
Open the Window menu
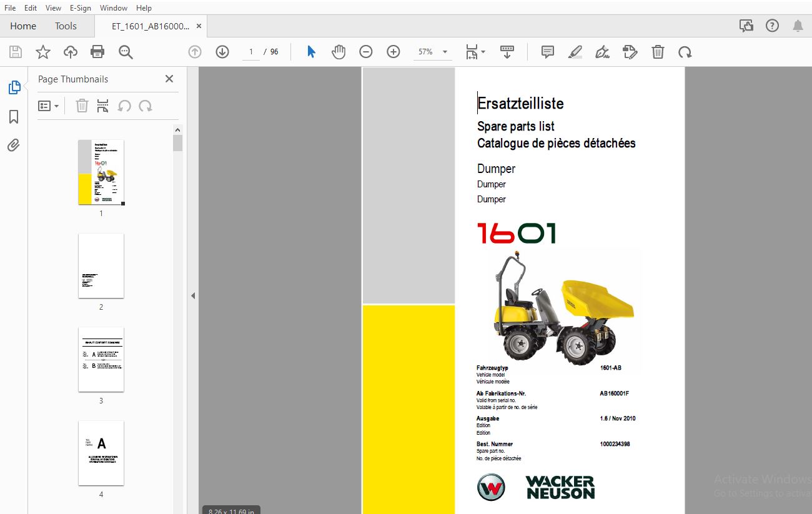click(114, 8)
